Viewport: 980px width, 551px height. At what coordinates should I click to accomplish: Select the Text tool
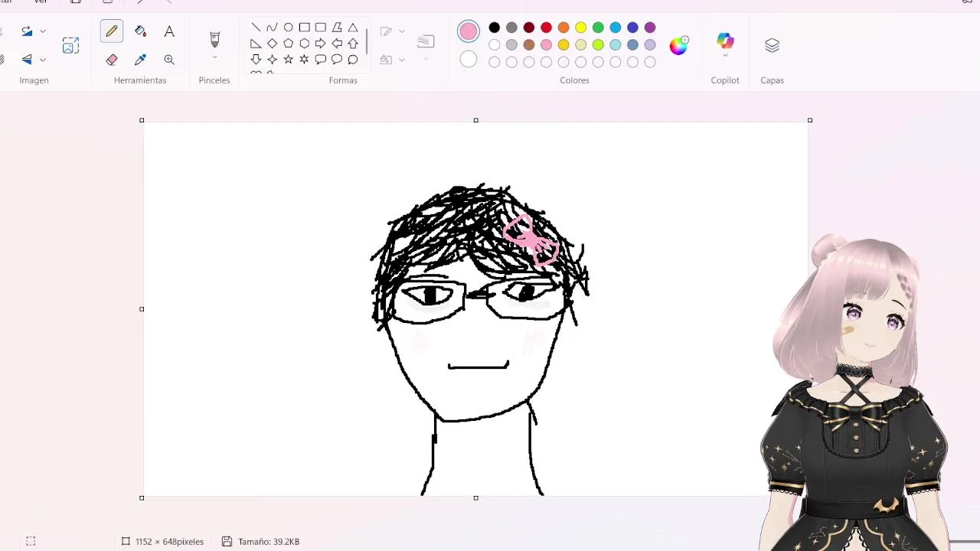[x=169, y=31]
